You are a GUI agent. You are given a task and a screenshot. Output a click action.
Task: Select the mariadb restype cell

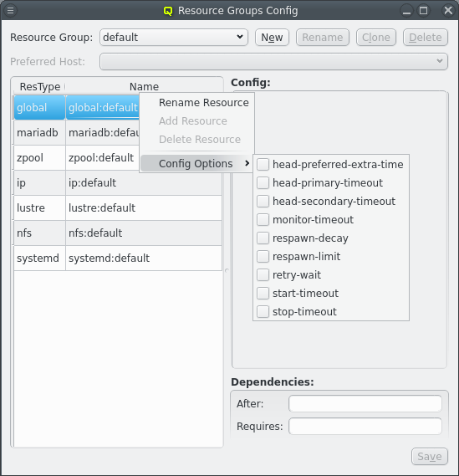40,133
